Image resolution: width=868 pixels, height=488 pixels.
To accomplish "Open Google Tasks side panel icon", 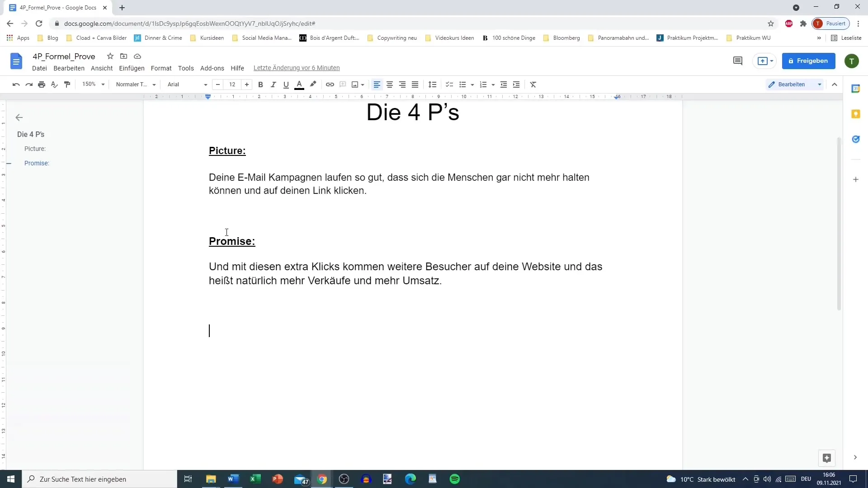I will [855, 139].
